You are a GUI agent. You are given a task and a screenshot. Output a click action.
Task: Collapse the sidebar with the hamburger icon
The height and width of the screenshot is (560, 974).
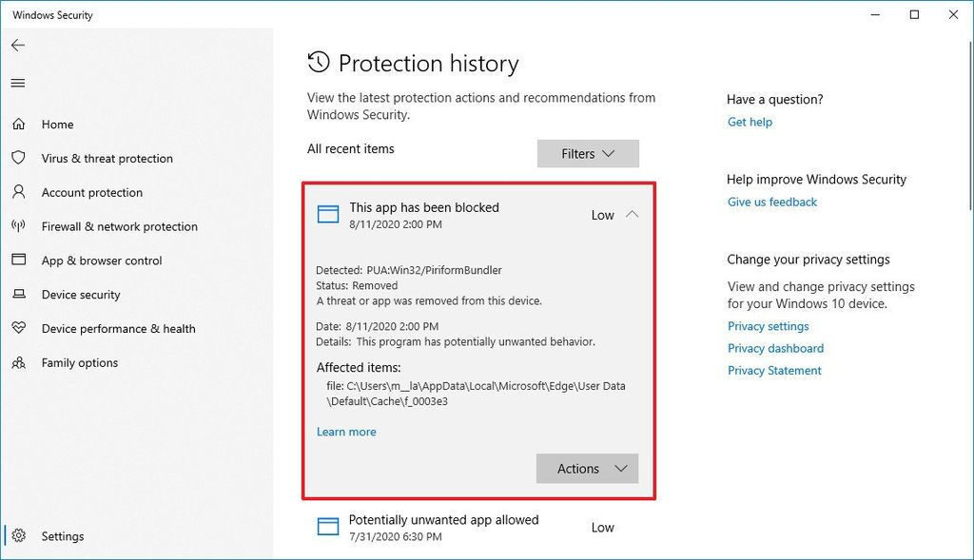[17, 83]
